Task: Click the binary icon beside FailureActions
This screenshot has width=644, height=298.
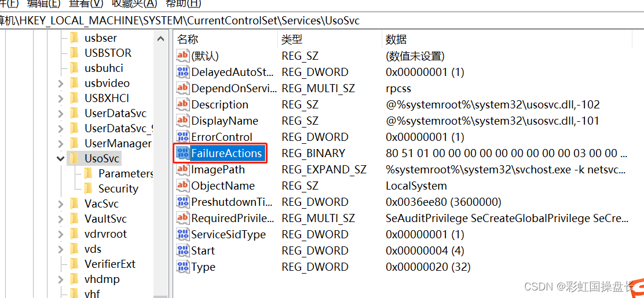Action: pos(183,153)
